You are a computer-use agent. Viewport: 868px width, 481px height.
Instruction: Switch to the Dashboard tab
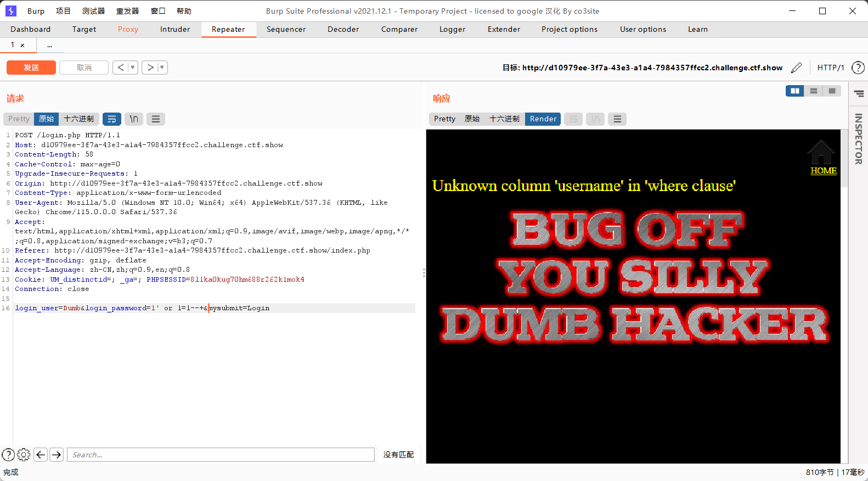point(31,29)
